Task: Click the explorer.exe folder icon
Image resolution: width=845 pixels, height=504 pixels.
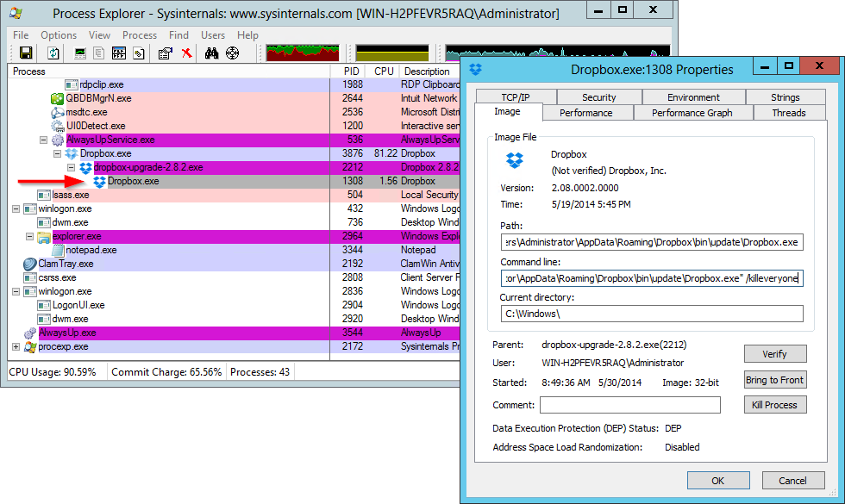Action: coord(44,236)
